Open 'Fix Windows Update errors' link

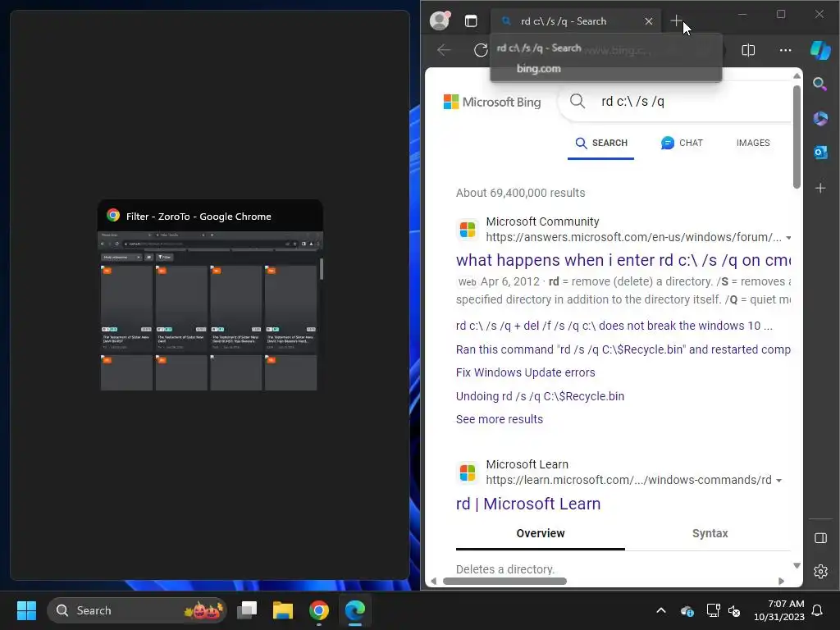525,372
